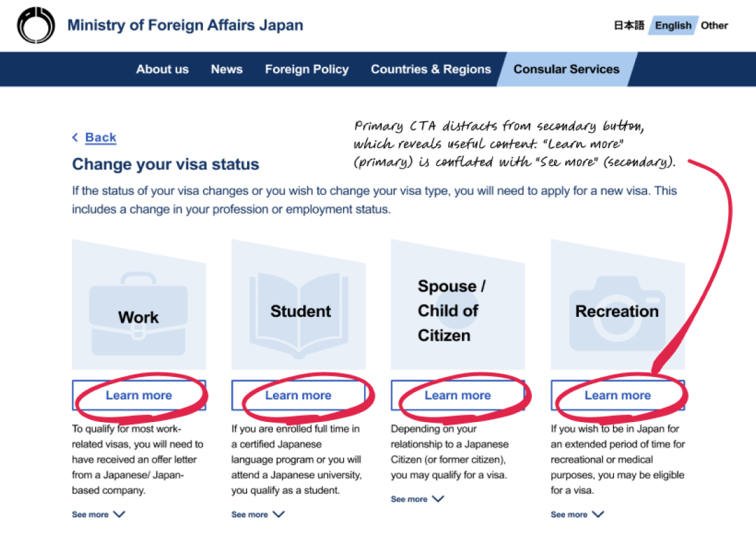Select the English language option

[x=673, y=26]
